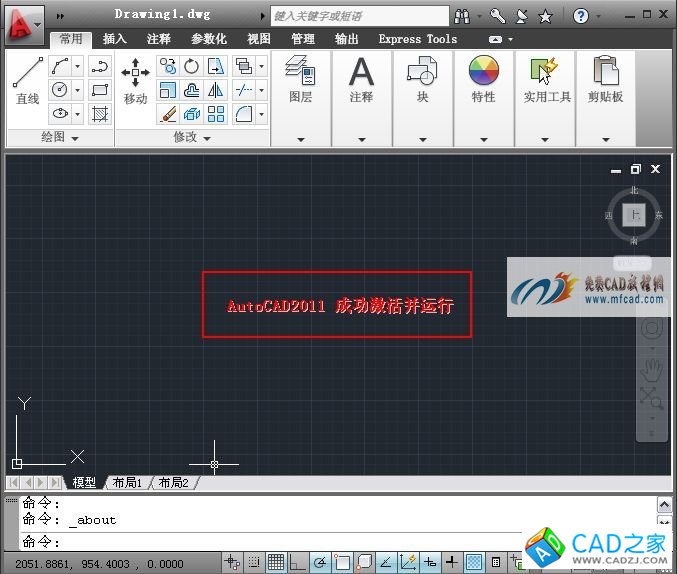Toggle polar tracking in status bar
The height and width of the screenshot is (574, 677).
click(x=321, y=562)
